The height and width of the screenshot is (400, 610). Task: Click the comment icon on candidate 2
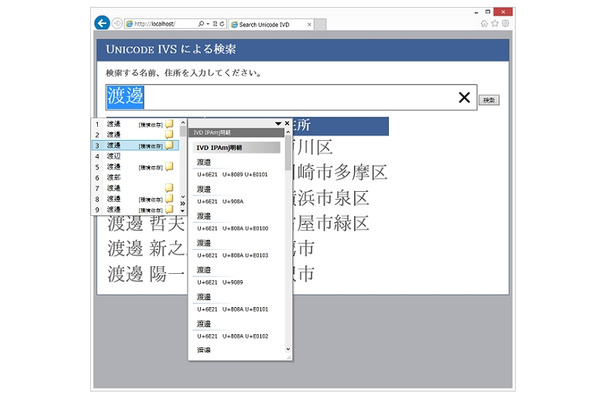(x=169, y=135)
